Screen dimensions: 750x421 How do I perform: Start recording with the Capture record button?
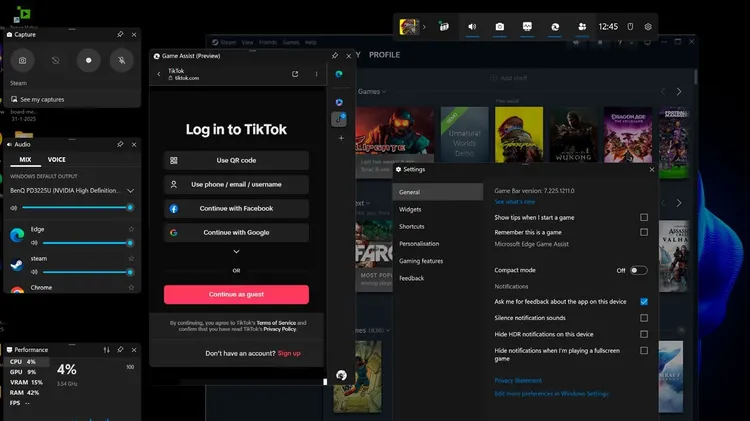click(x=88, y=60)
